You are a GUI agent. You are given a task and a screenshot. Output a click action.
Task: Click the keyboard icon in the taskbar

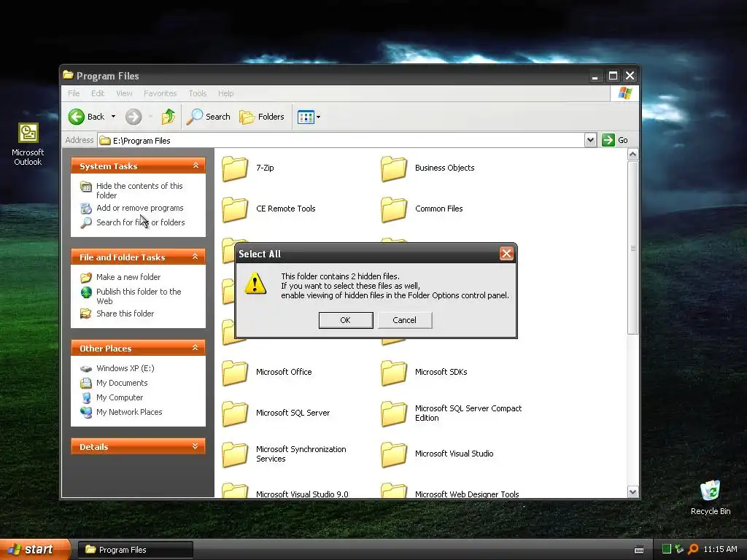tap(639, 550)
